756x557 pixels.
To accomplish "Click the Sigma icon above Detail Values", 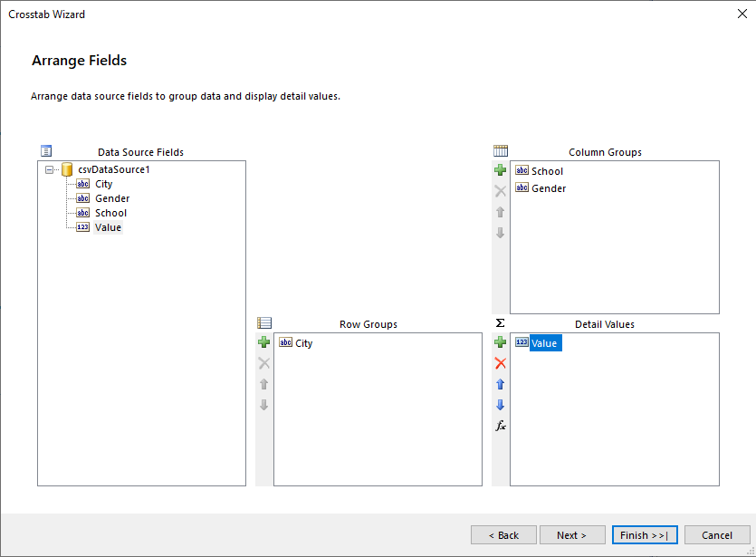I will tap(500, 322).
